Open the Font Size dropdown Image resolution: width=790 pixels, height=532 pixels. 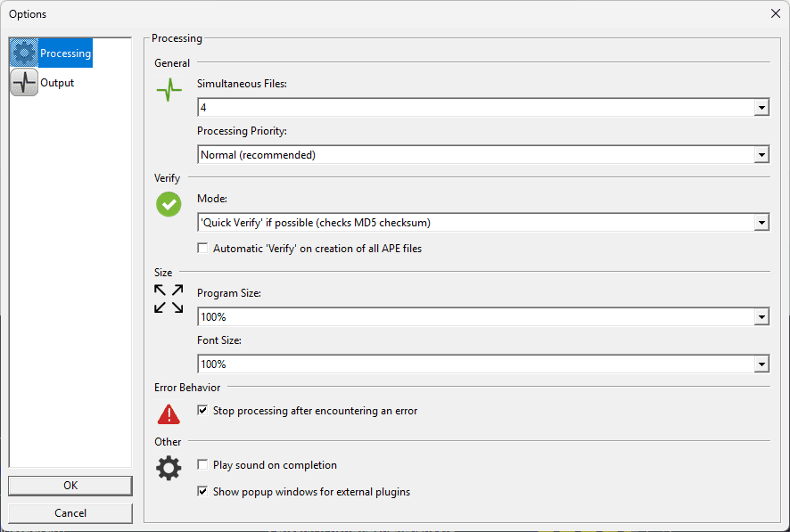761,364
